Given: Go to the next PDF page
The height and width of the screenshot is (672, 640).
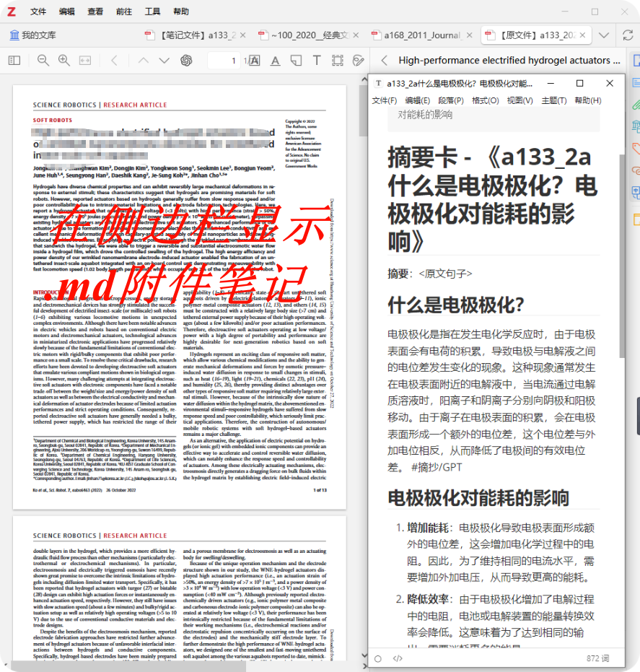Looking at the screenshot, I should (x=164, y=61).
